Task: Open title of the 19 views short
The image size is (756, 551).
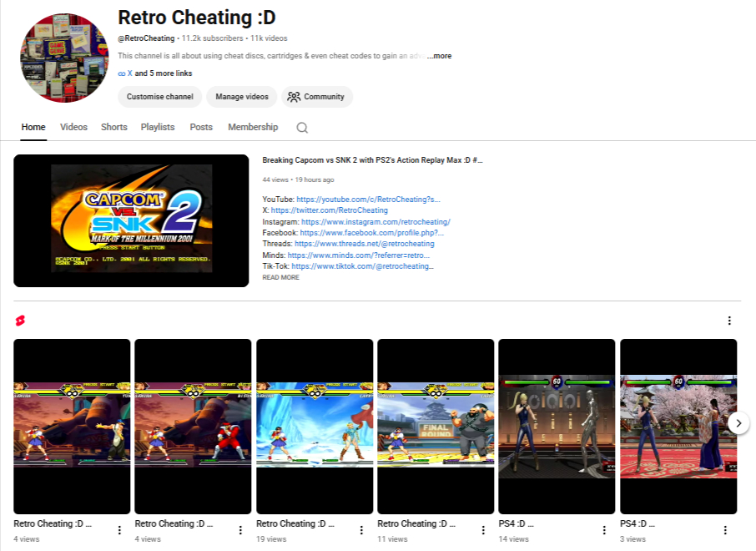Action: click(x=295, y=523)
